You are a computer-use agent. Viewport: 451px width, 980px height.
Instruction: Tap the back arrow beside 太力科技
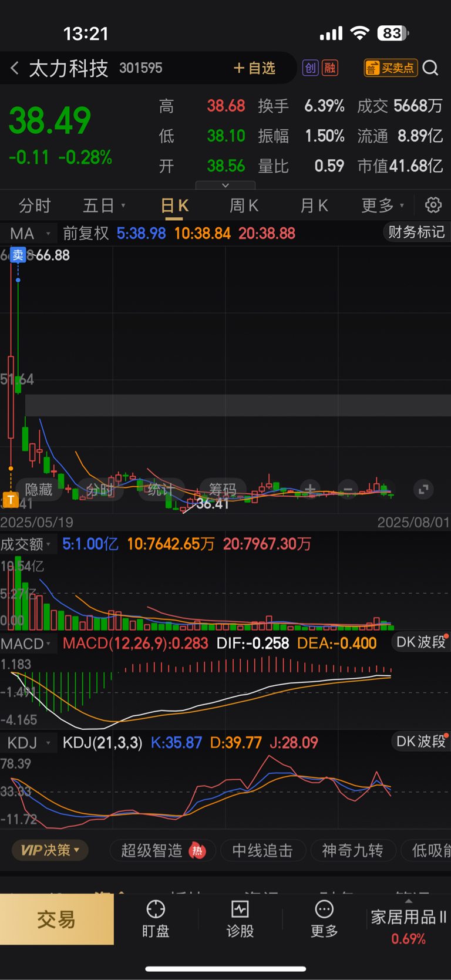pos(15,68)
